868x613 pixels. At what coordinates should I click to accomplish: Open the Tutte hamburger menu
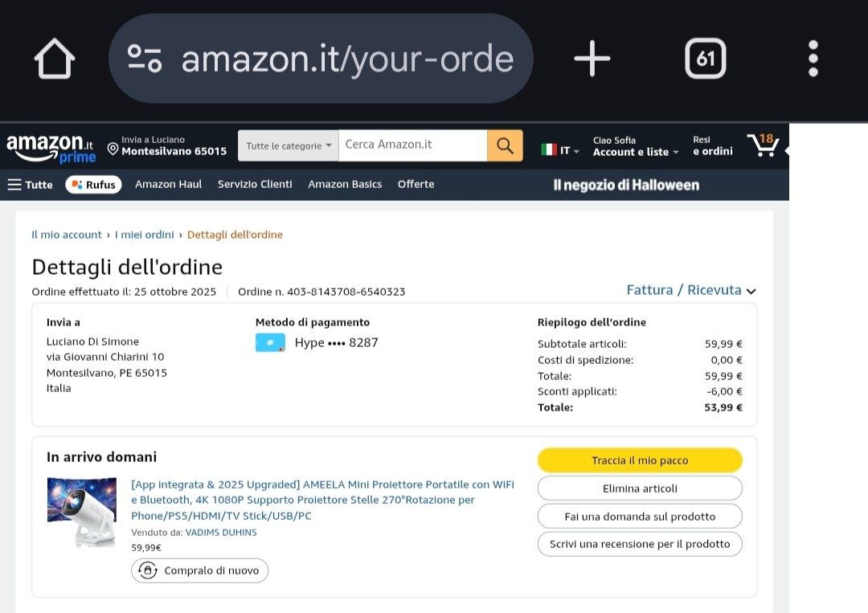[30, 185]
